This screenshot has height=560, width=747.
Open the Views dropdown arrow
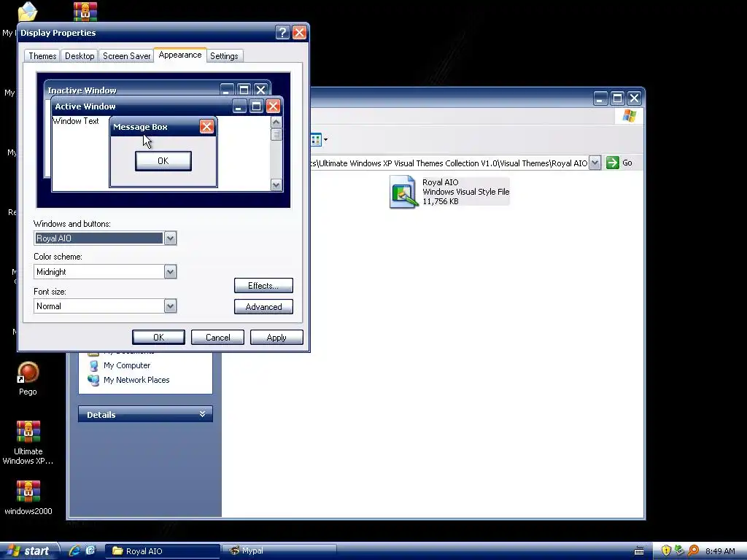coord(326,140)
